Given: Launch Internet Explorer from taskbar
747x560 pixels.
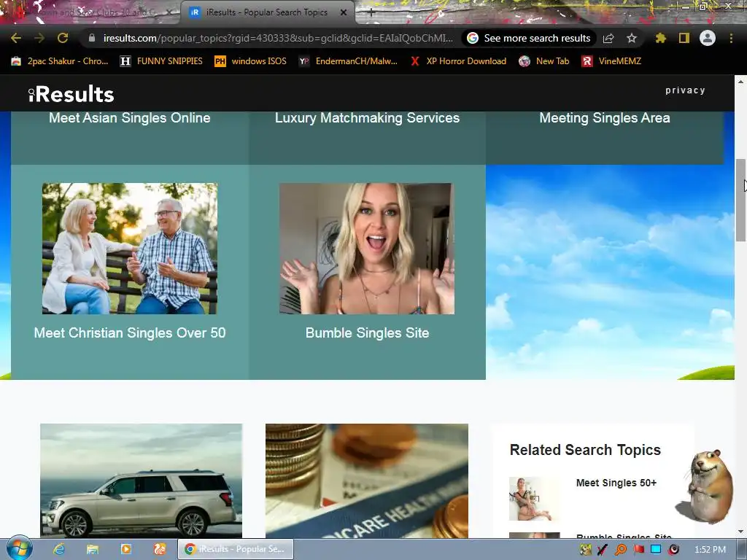Looking at the screenshot, I should [x=59, y=549].
